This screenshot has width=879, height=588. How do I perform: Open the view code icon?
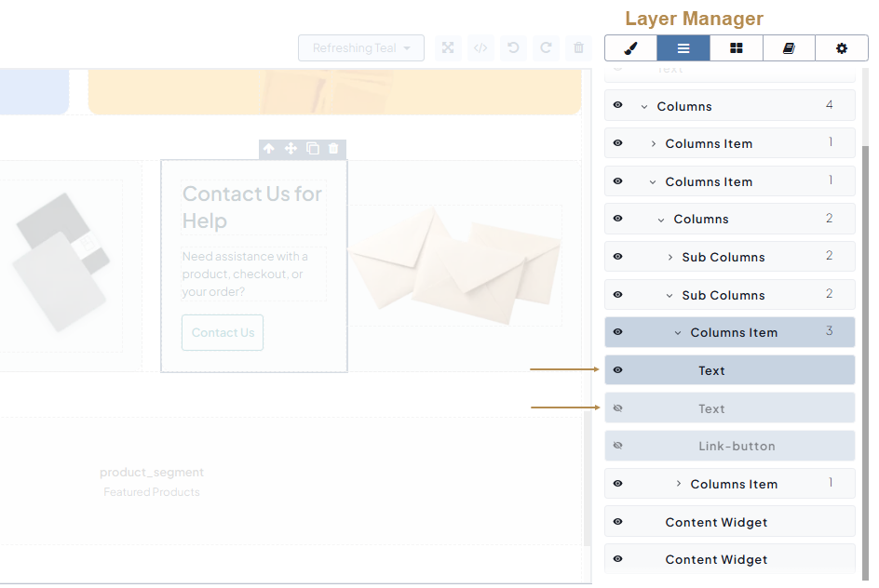point(480,48)
